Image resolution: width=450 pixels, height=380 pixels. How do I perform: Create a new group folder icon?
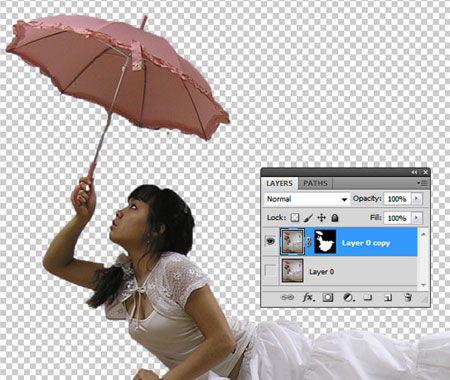(368, 297)
